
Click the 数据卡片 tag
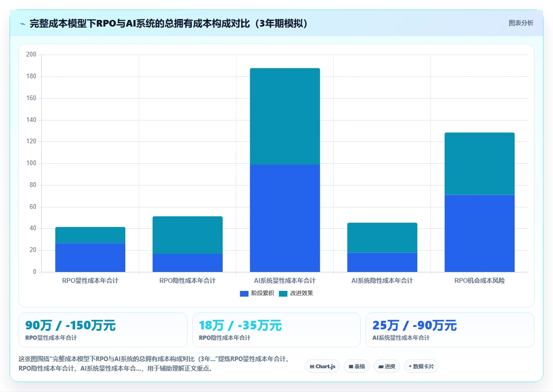click(x=421, y=366)
